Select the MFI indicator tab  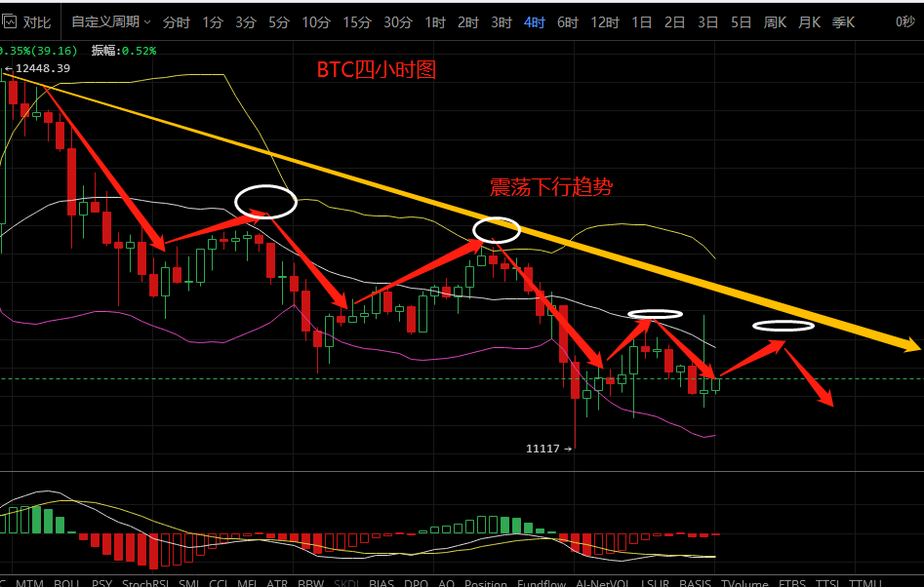coord(248,583)
